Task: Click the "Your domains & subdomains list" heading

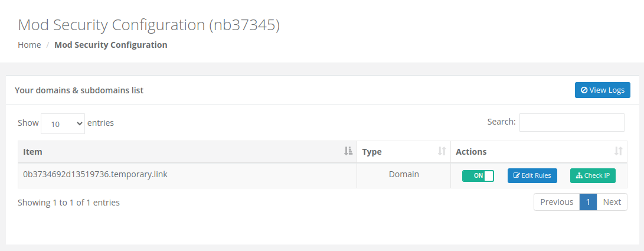Action: click(79, 90)
